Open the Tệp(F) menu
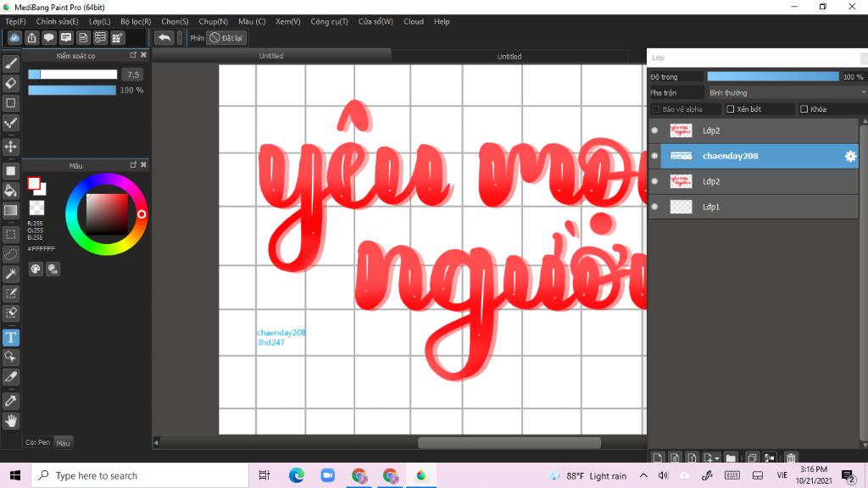Viewport: 868px width, 488px height. (15, 21)
